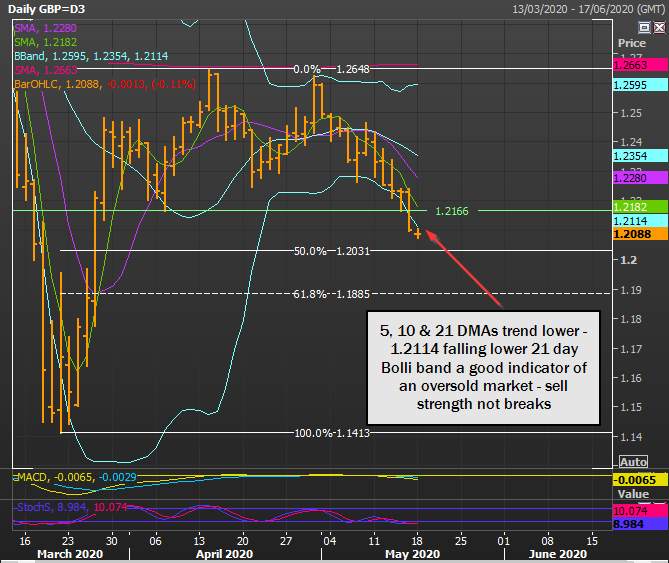Screen dimensions: 669x563
Task: Click the 1.25 level on price axis
Action: tap(631, 113)
